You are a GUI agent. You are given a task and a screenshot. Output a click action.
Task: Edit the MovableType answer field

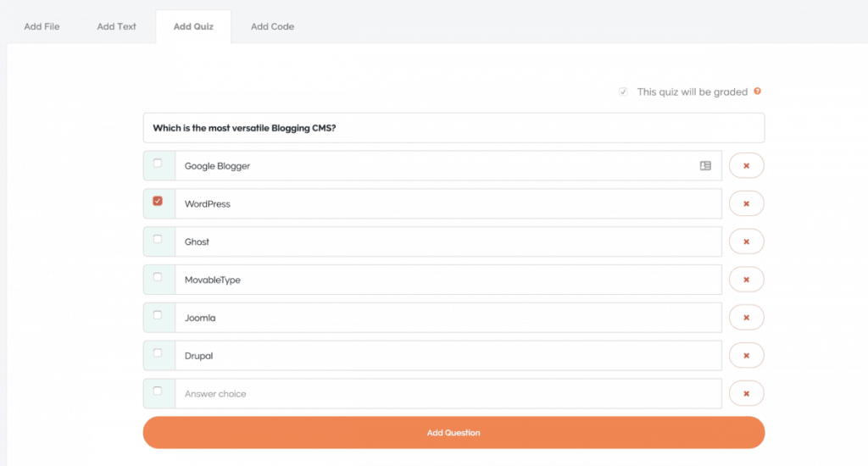click(x=448, y=280)
